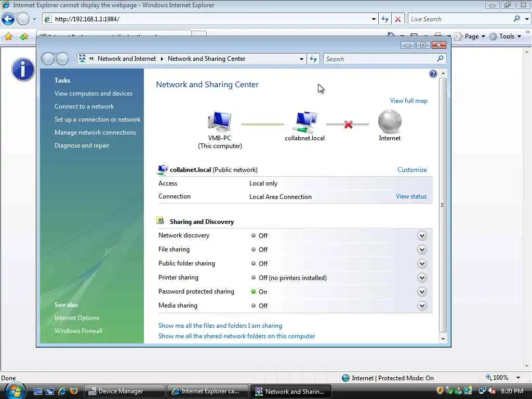Image resolution: width=532 pixels, height=399 pixels.
Task: Switch to Internet Explorer taskbar button
Action: [207, 391]
